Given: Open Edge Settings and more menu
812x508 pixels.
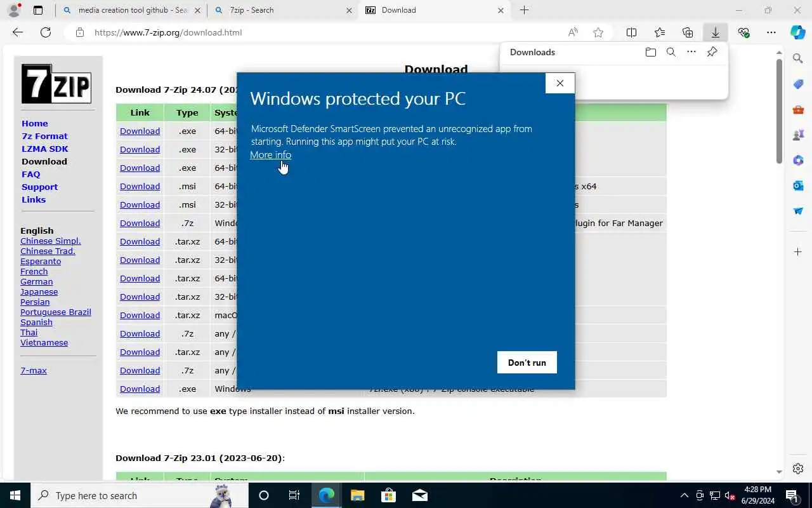Looking at the screenshot, I should (x=771, y=32).
